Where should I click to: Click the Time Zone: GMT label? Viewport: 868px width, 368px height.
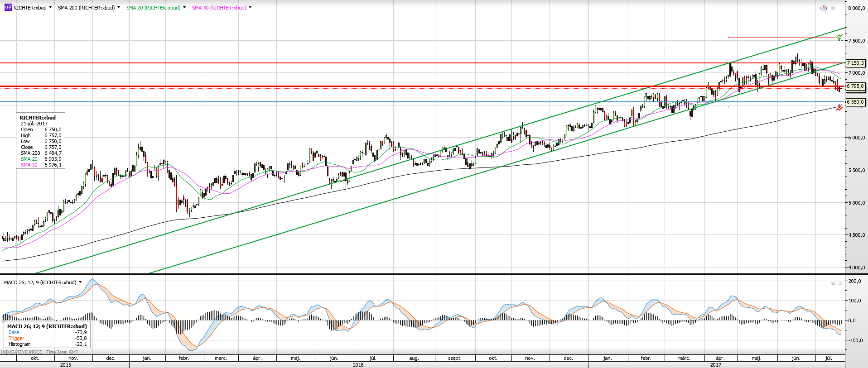coord(62,352)
